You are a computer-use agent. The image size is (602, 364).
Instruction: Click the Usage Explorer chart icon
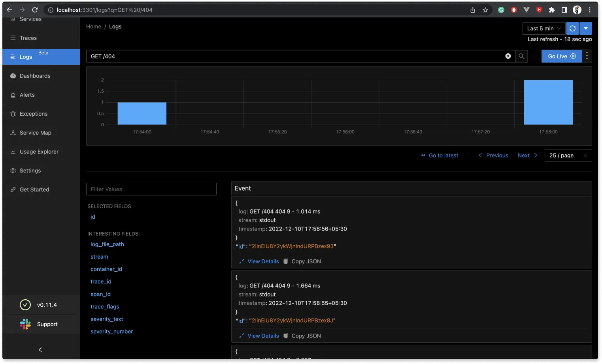(x=13, y=152)
